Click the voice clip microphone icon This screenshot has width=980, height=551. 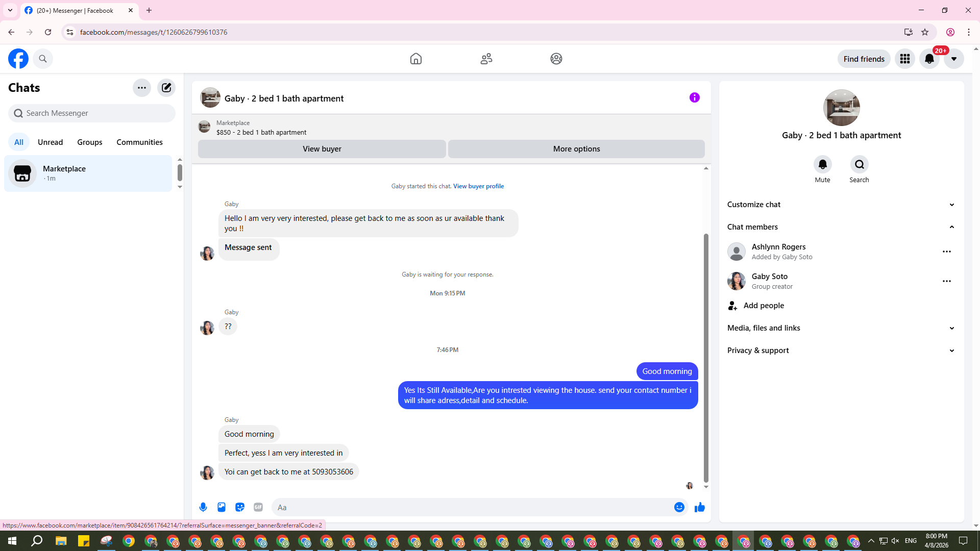(203, 507)
